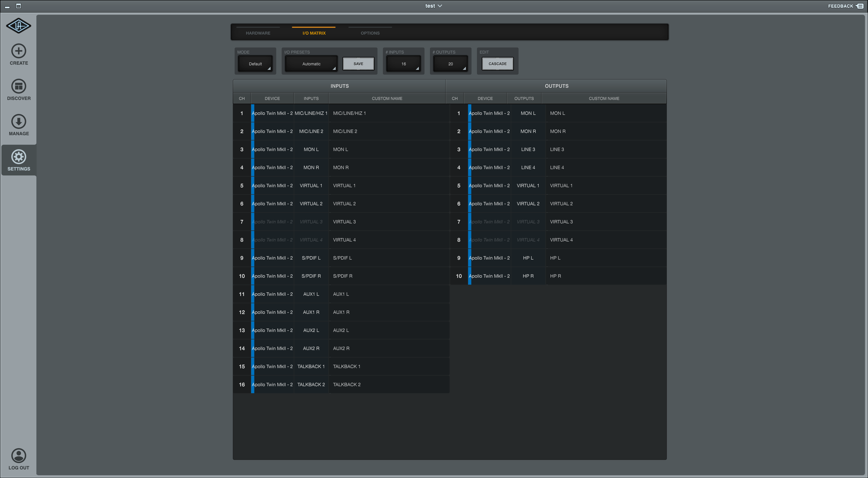Open the # Outputs dropdown showing 20
The width and height of the screenshot is (868, 478).
click(451, 64)
